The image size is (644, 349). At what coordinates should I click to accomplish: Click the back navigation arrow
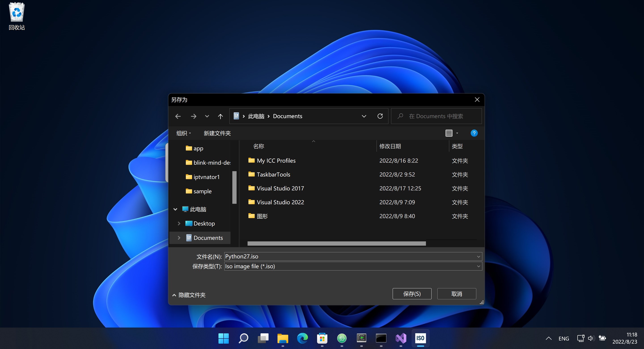click(x=178, y=116)
